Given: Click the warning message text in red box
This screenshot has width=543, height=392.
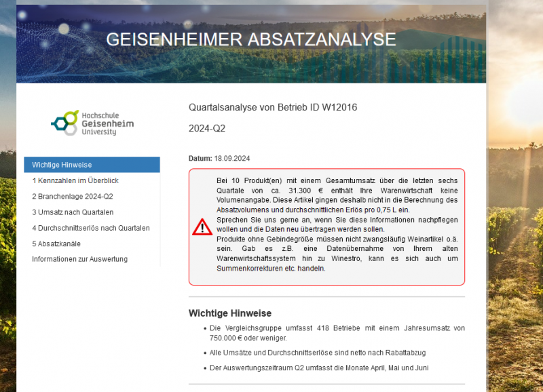Looking at the screenshot, I should [x=337, y=224].
